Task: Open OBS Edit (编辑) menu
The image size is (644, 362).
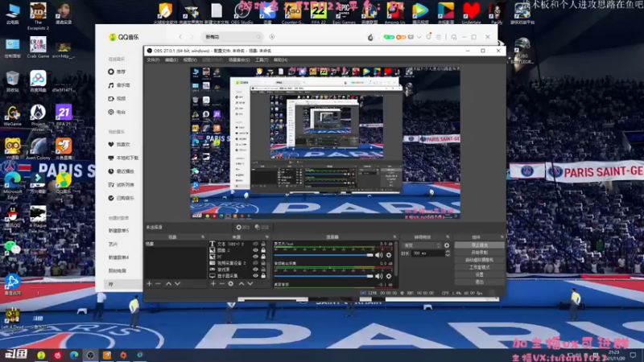Action: (171, 60)
